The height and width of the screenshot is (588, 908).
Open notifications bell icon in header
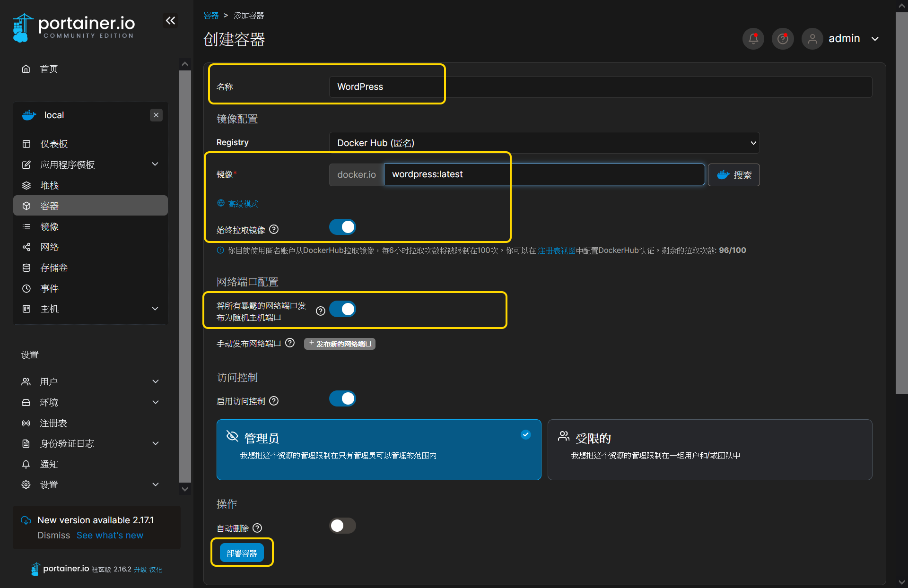coord(753,39)
